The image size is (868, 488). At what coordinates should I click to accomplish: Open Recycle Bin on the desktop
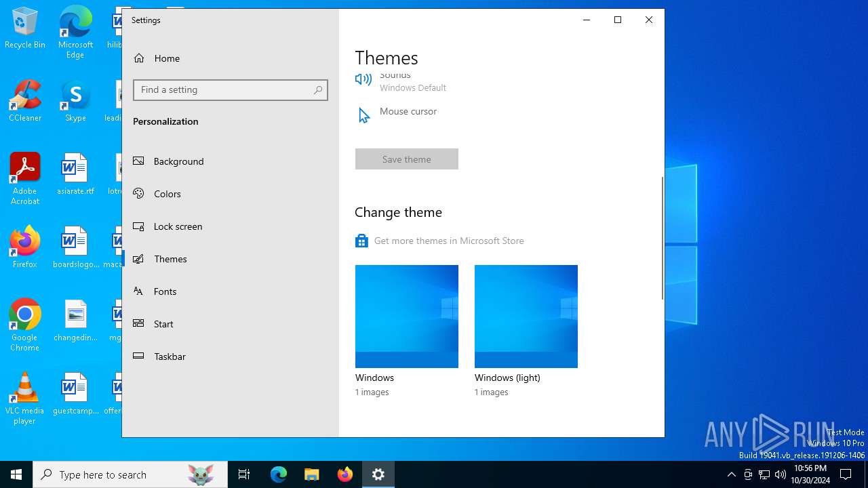(x=25, y=28)
